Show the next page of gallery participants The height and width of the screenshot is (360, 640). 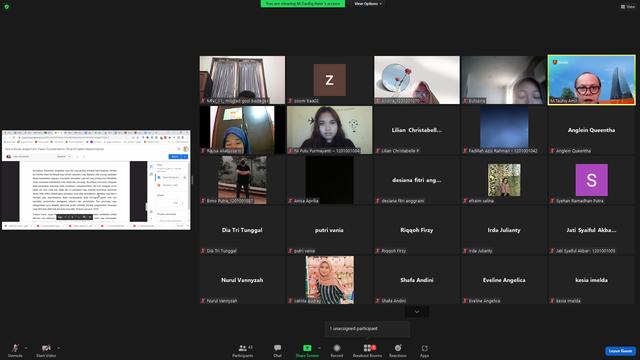coord(417,312)
